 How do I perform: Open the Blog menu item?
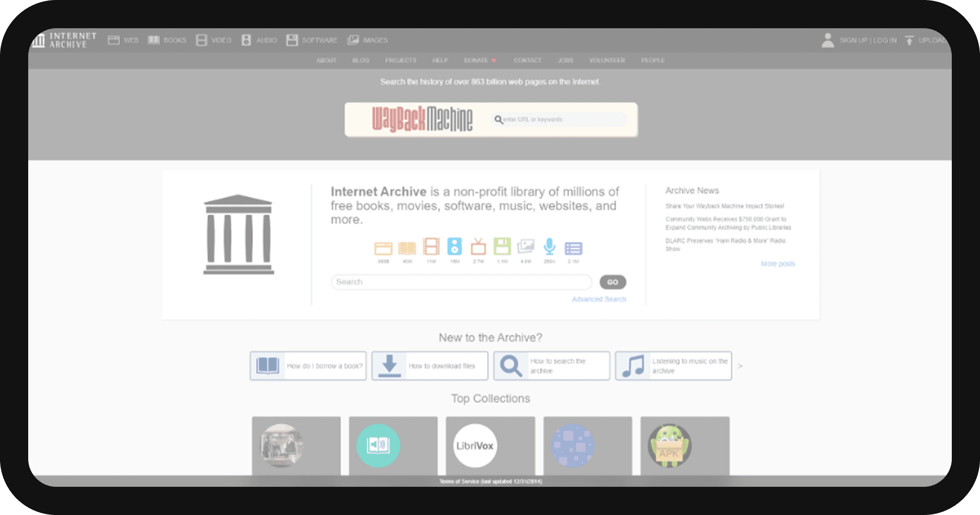click(361, 61)
